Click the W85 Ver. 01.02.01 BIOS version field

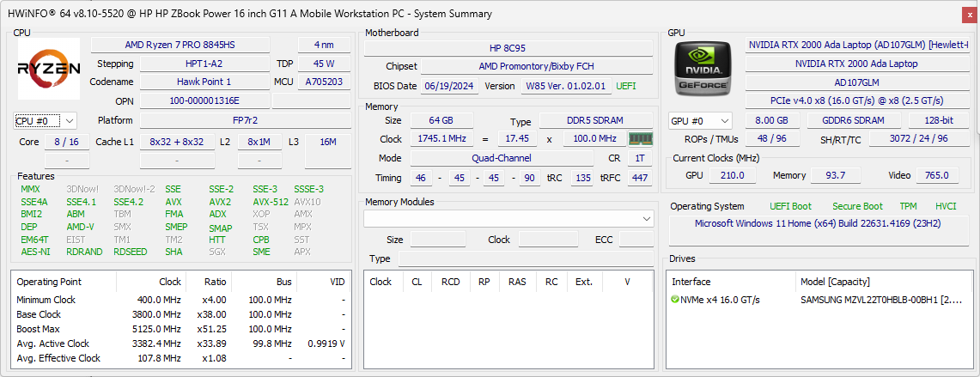click(x=564, y=86)
